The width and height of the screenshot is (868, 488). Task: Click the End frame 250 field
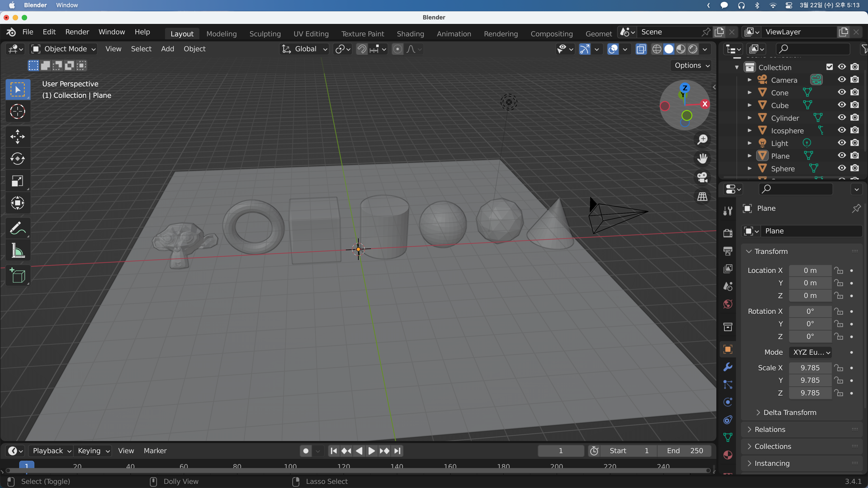coord(685,451)
